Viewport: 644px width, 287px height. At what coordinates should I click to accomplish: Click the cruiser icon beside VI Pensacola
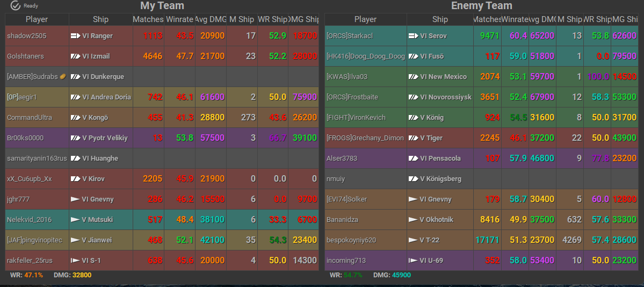[x=413, y=159]
